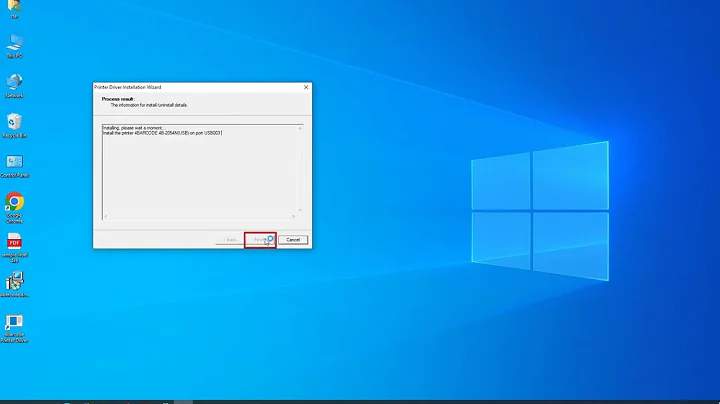Click the Back button in wizard
720x404 pixels.
[230, 240]
